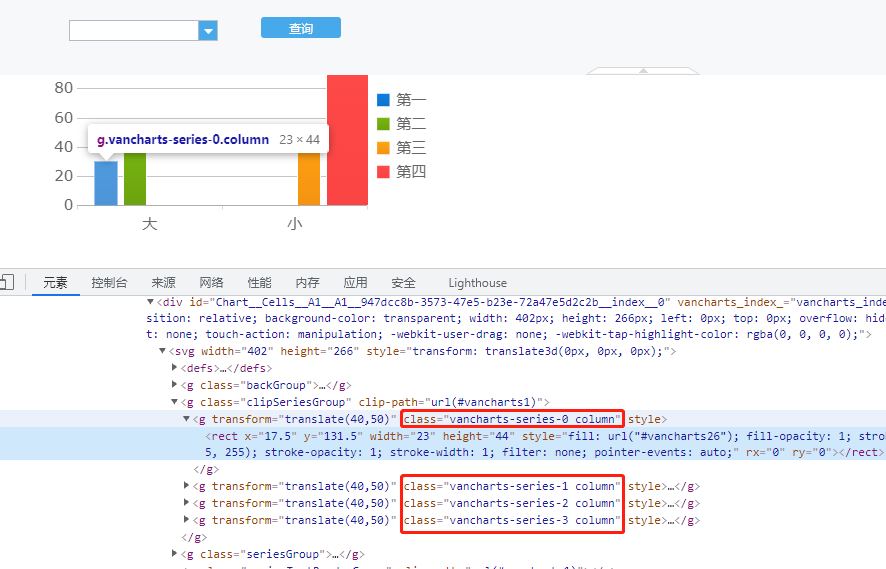
Task: Click the y-axis value 80
Action: pyautogui.click(x=64, y=88)
